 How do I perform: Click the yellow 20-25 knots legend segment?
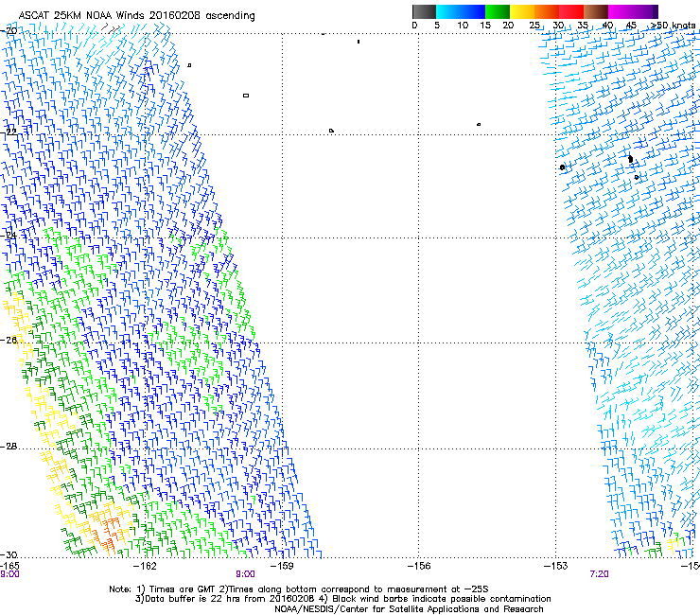[x=522, y=11]
